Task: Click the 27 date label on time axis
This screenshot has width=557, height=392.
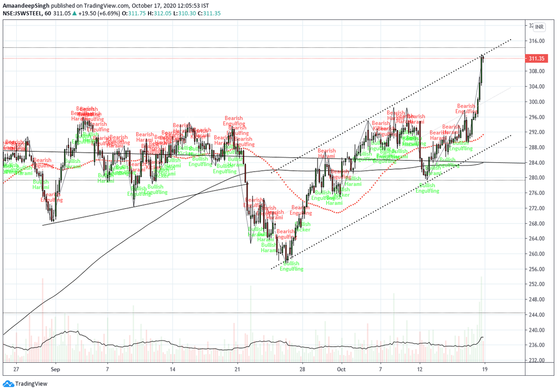Action: point(16,369)
